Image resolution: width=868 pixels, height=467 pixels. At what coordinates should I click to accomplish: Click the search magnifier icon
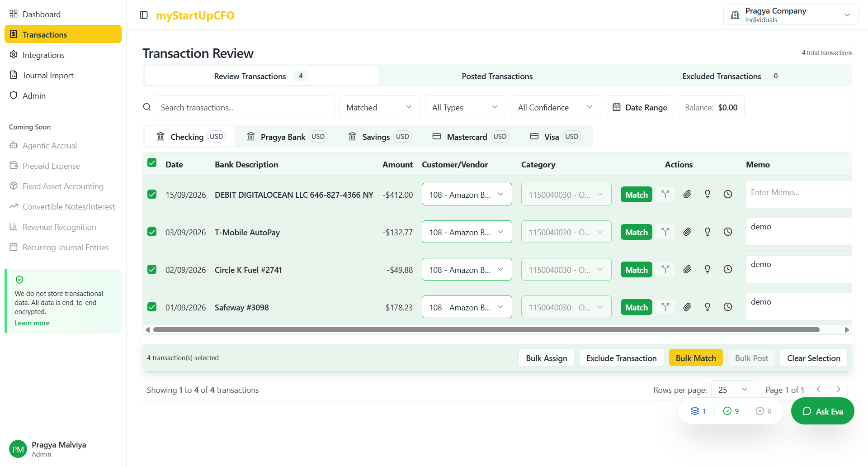coord(147,107)
